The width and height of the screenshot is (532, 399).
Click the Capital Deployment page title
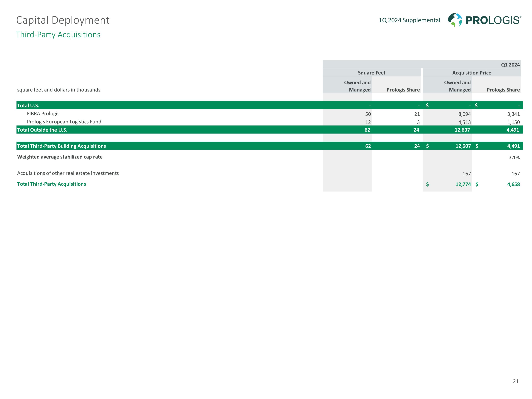click(63, 20)
